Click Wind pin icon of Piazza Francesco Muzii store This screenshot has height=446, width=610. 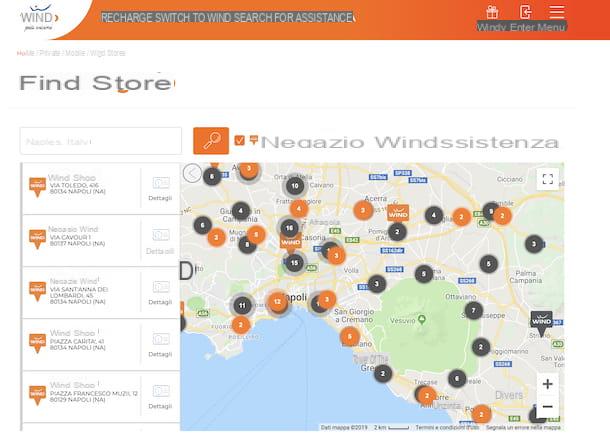pos(37,395)
